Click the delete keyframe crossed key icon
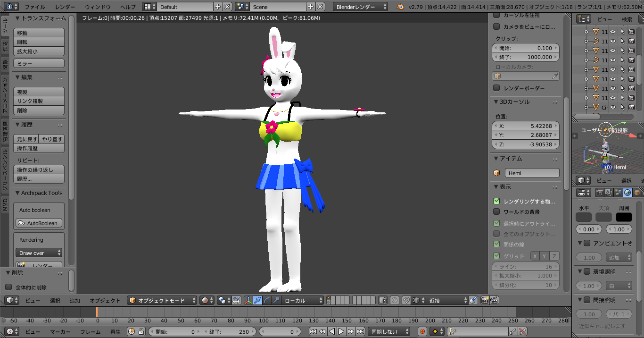The width and height of the screenshot is (644, 338). [522, 331]
